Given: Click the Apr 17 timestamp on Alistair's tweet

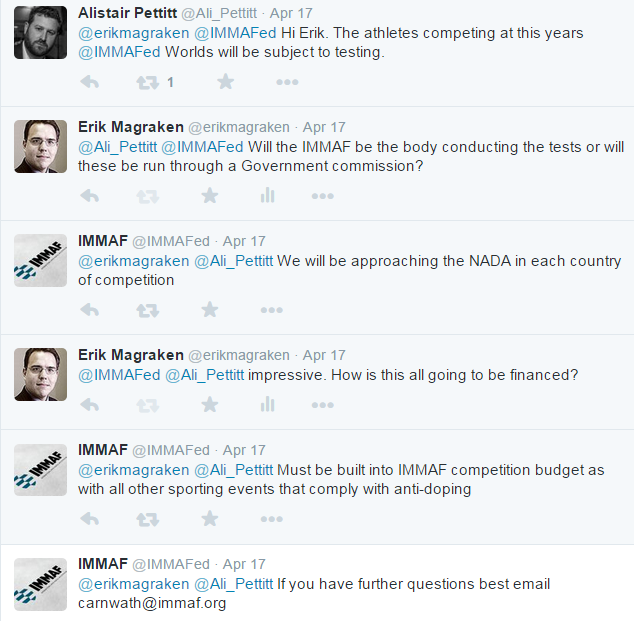Looking at the screenshot, I should 294,13.
